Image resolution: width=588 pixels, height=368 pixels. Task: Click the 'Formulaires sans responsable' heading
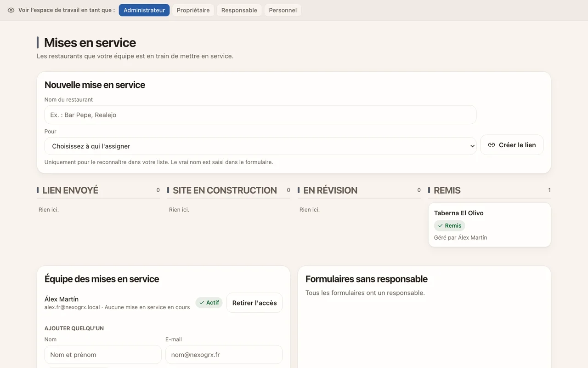[367, 279]
